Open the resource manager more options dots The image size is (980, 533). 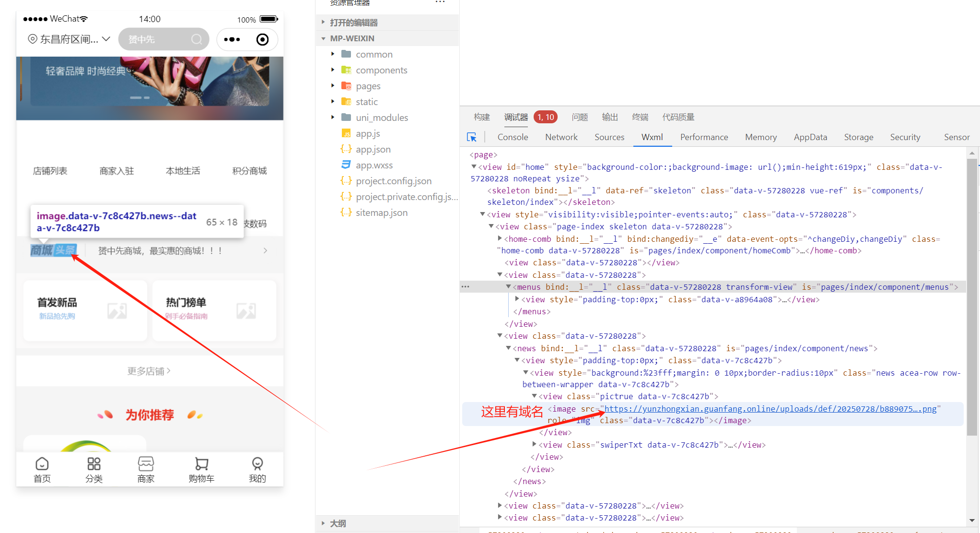point(440,2)
